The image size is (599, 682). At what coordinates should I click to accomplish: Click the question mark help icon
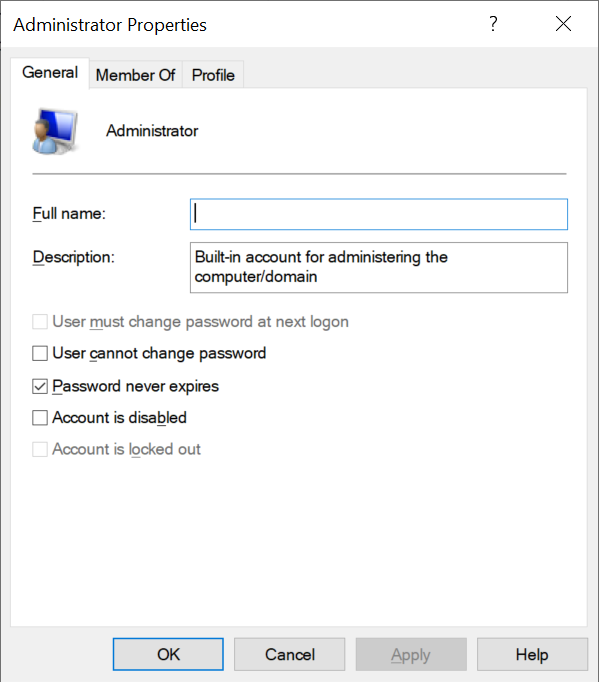click(493, 23)
